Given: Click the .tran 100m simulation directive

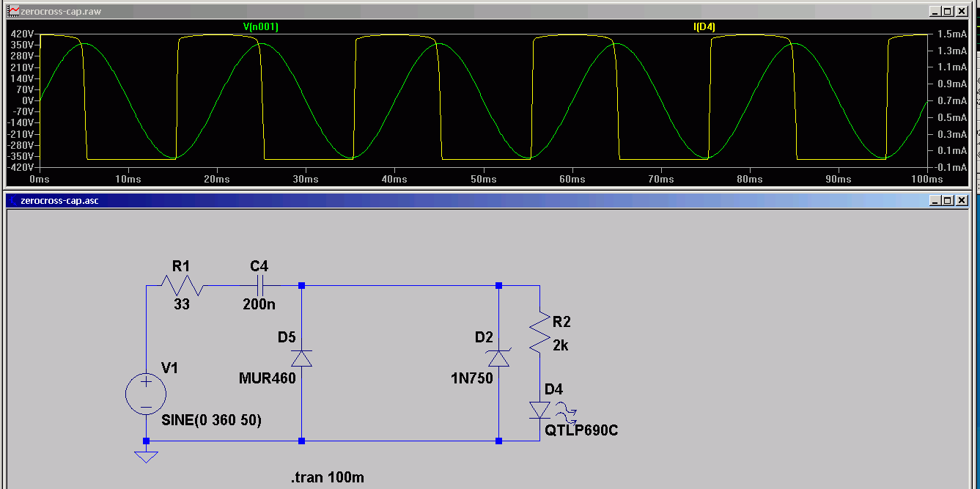Looking at the screenshot, I should pos(328,478).
